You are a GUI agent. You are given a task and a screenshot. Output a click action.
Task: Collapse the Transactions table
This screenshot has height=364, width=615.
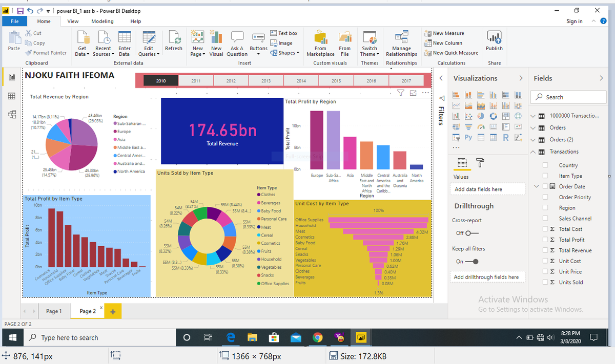pos(534,152)
